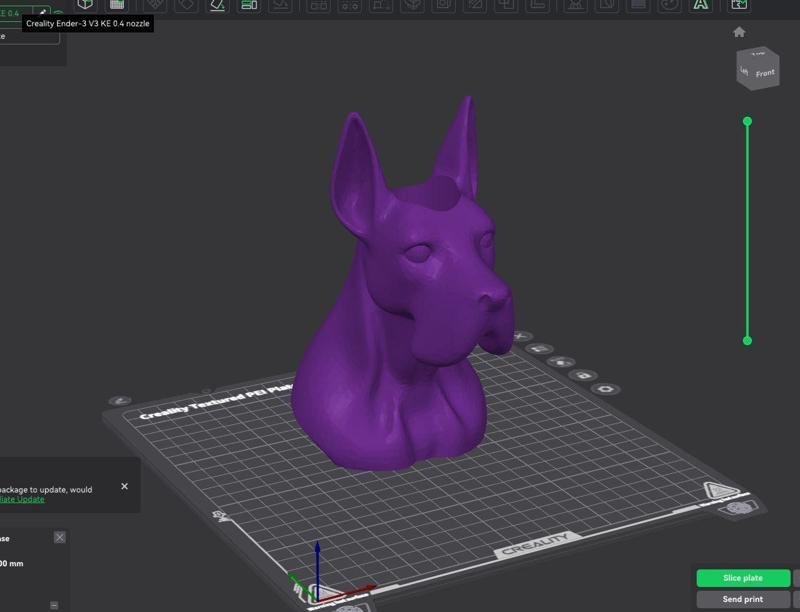Viewport: 800px width, 612px height.
Task: Click the bottom handle of layer slider
Action: coord(747,341)
